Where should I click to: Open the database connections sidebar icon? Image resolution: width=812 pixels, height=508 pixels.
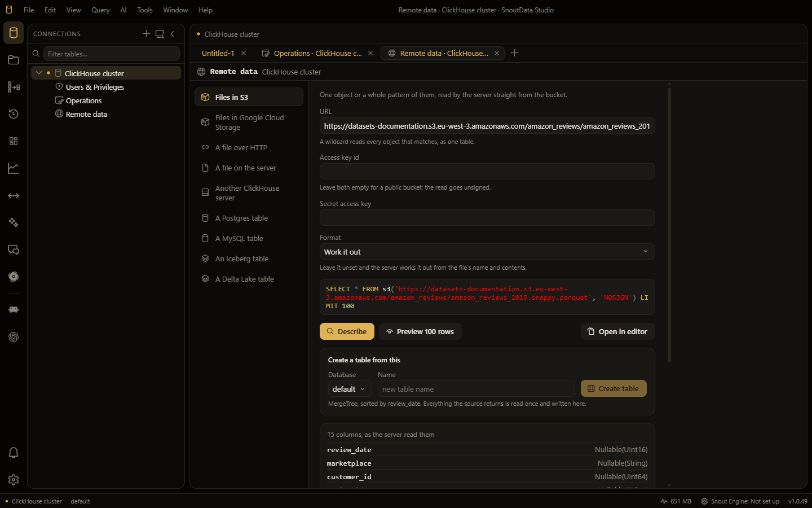[14, 33]
